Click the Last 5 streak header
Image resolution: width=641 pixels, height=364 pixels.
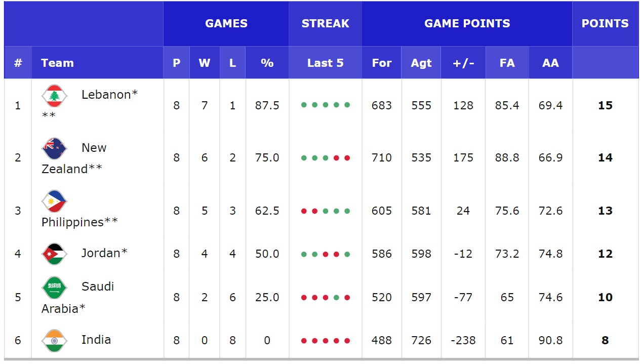(x=325, y=63)
